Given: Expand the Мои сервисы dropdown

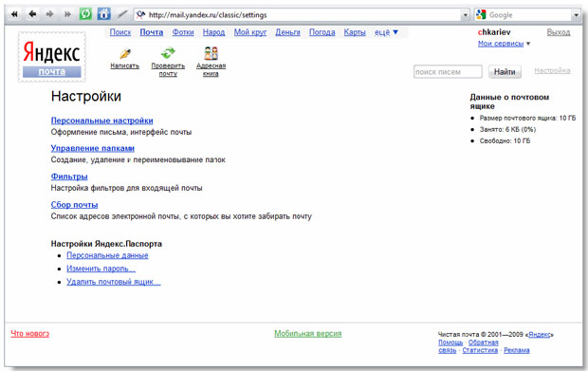Looking at the screenshot, I should (504, 44).
